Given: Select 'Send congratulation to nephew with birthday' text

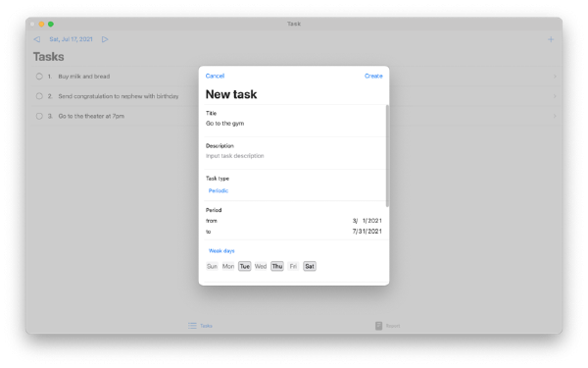Looking at the screenshot, I should coord(119,96).
